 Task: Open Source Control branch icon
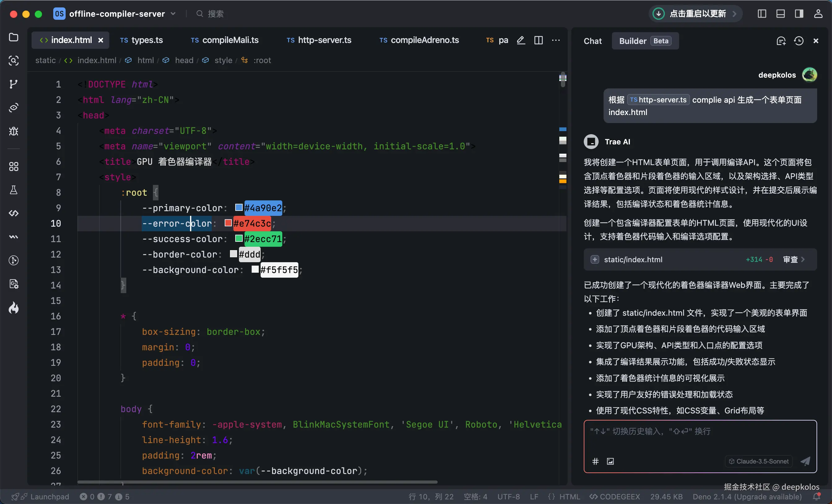coord(14,84)
